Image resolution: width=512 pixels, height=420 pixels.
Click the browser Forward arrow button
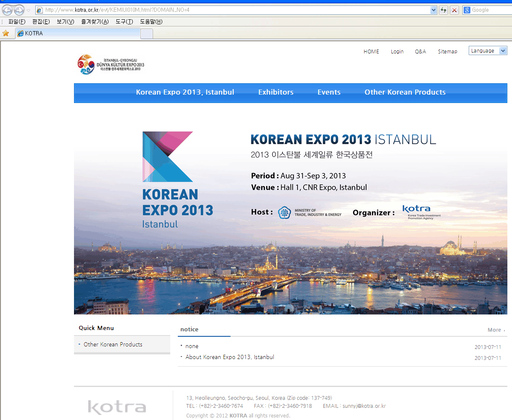[x=19, y=10]
